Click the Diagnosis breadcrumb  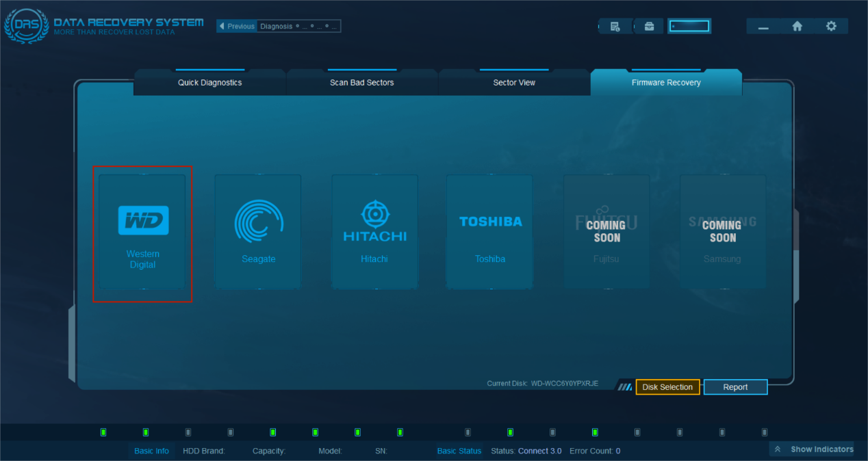click(277, 26)
